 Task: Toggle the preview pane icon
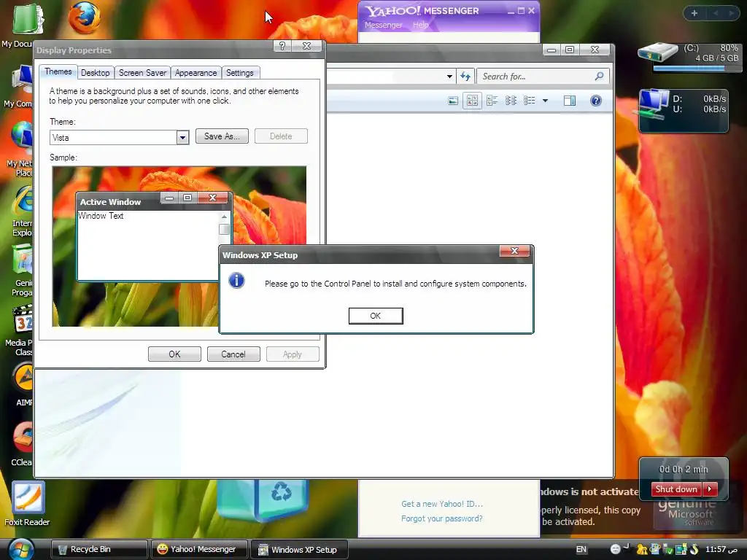(x=570, y=101)
